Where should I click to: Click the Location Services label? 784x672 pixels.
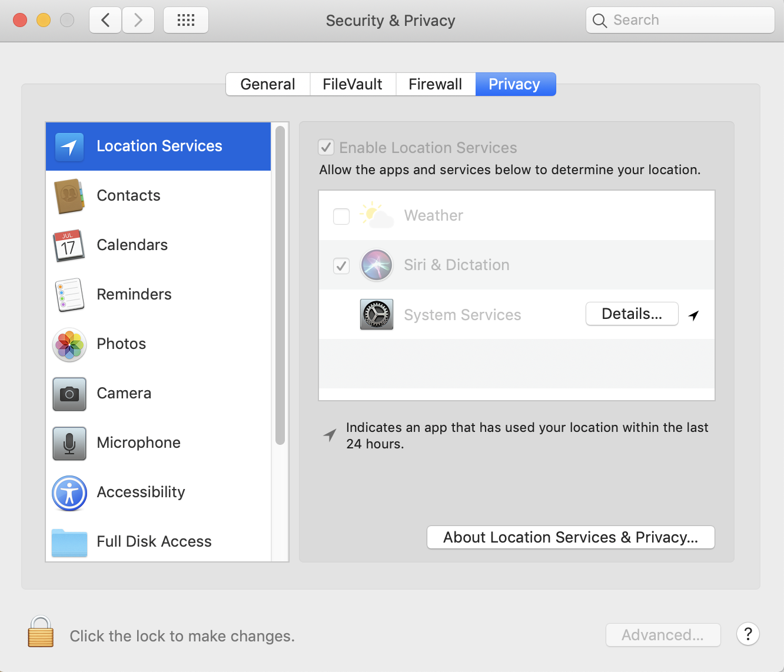(160, 146)
